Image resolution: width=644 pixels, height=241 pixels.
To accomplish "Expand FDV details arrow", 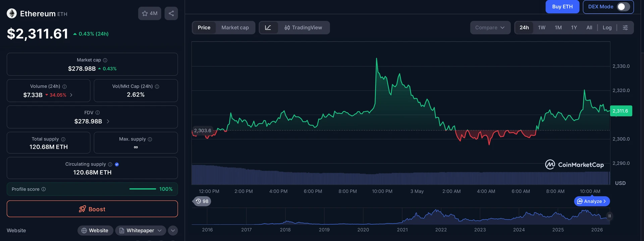I will (x=108, y=121).
